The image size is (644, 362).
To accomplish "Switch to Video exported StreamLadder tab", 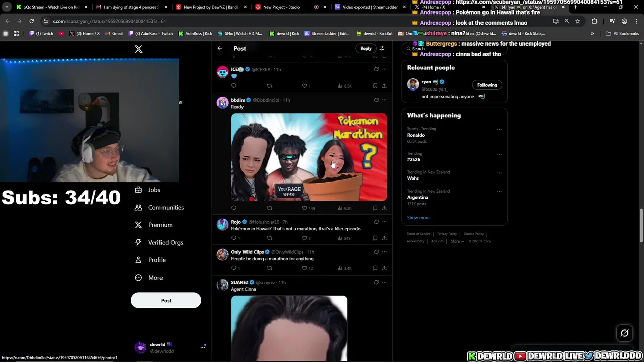I will [370, 7].
